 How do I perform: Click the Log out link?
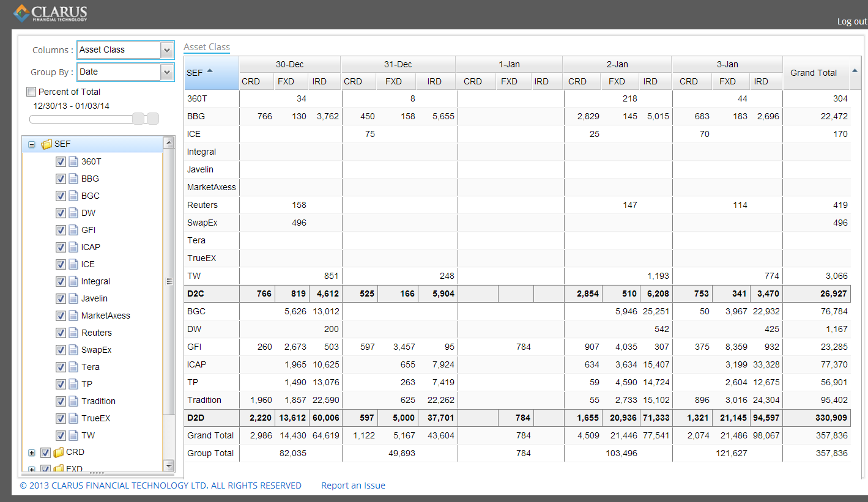(852, 21)
